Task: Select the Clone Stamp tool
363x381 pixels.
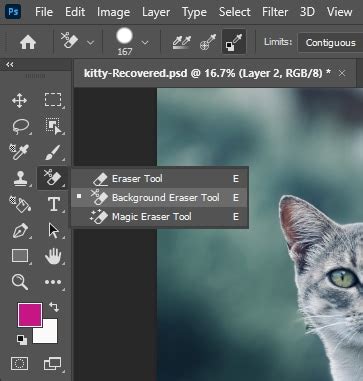Action: coord(20,178)
